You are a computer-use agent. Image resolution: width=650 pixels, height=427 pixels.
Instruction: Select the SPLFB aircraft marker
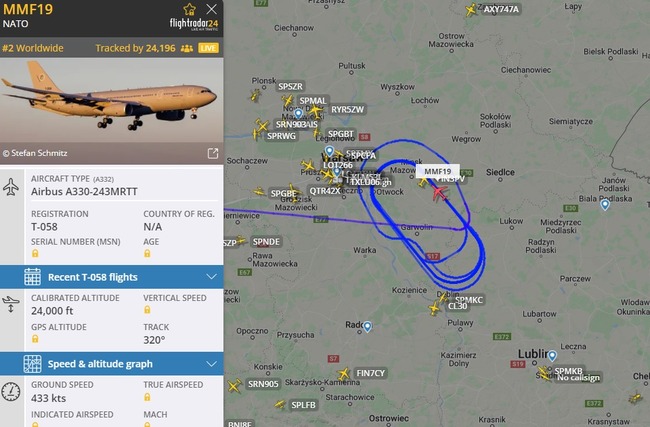tap(280, 404)
